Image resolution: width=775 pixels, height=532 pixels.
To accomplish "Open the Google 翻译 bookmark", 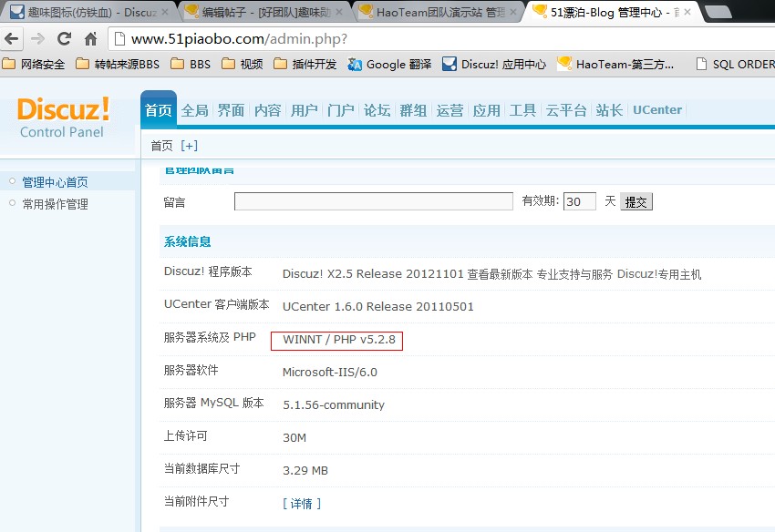I will (x=389, y=64).
